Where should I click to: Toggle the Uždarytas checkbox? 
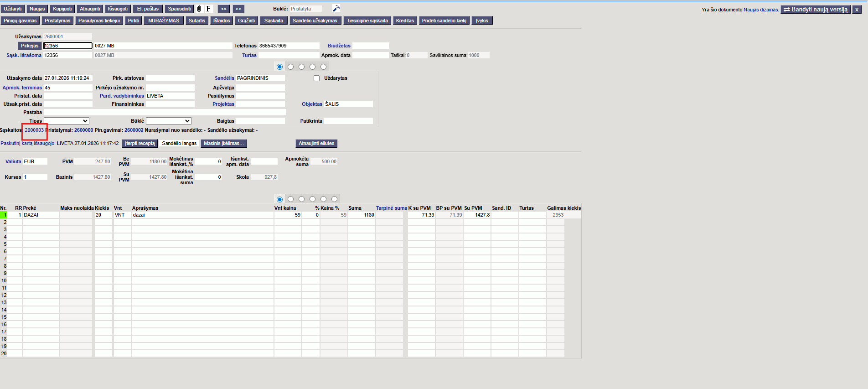tap(316, 78)
